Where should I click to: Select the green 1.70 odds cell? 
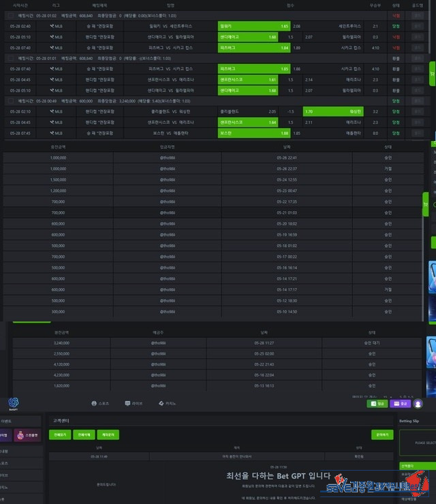tap(333, 112)
